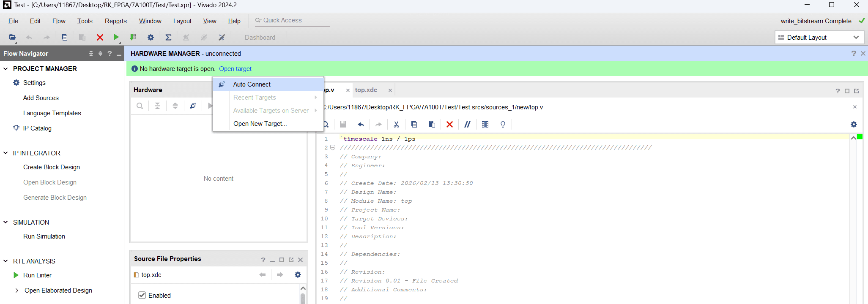Select Auto Connect from the popup menu
868x304 pixels.
pyautogui.click(x=252, y=84)
